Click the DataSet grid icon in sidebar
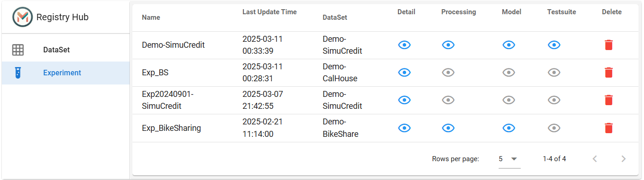 [x=18, y=50]
